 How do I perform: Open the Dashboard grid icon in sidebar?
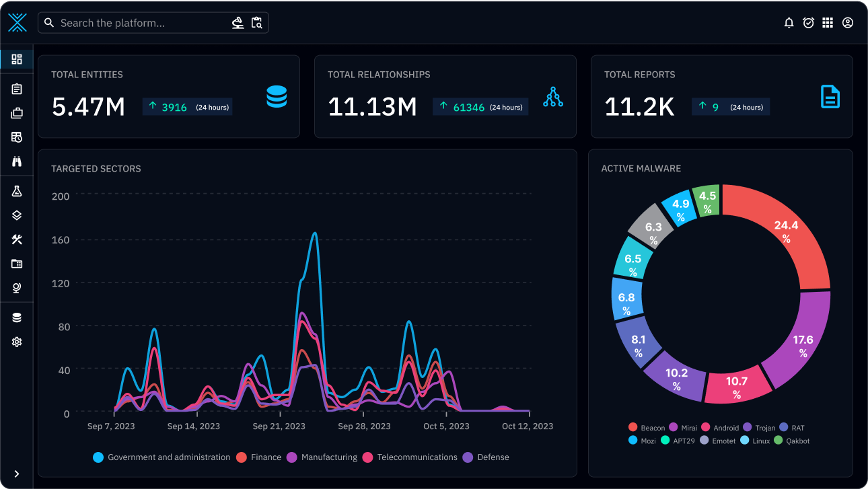(17, 59)
